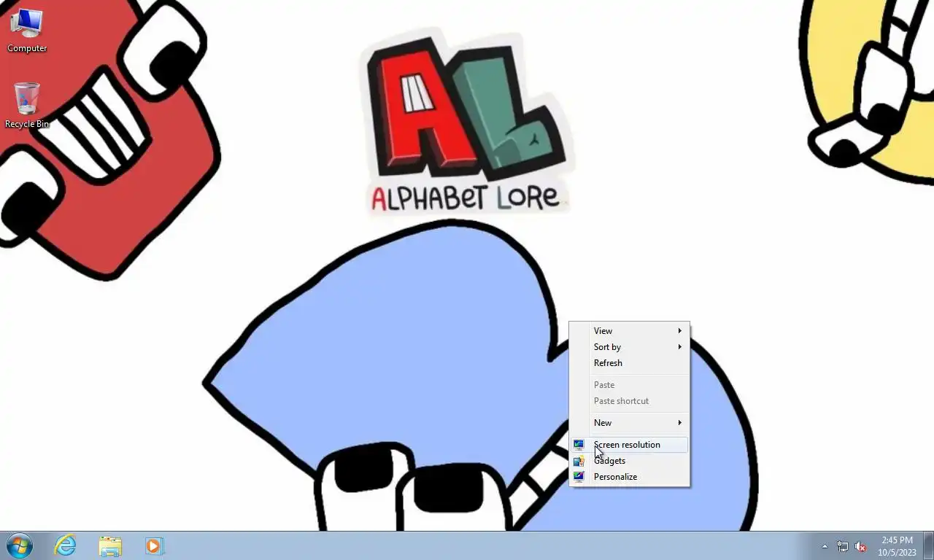Click the Show desktop strip
Screen dimensions: 934x560
[928, 545]
